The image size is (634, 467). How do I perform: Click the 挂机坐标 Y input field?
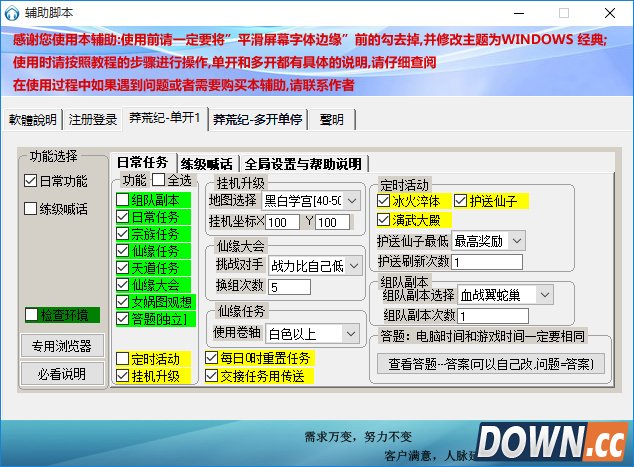click(333, 222)
